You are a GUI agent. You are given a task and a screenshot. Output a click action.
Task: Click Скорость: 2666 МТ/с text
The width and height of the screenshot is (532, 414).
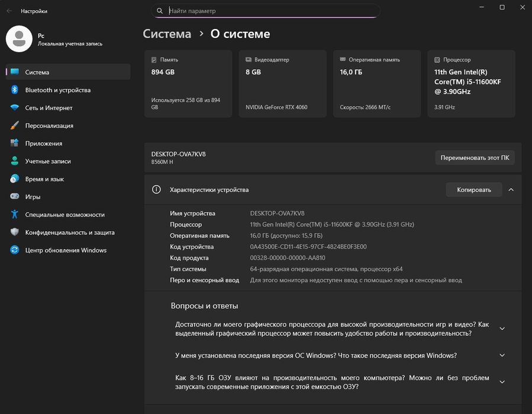(x=365, y=107)
